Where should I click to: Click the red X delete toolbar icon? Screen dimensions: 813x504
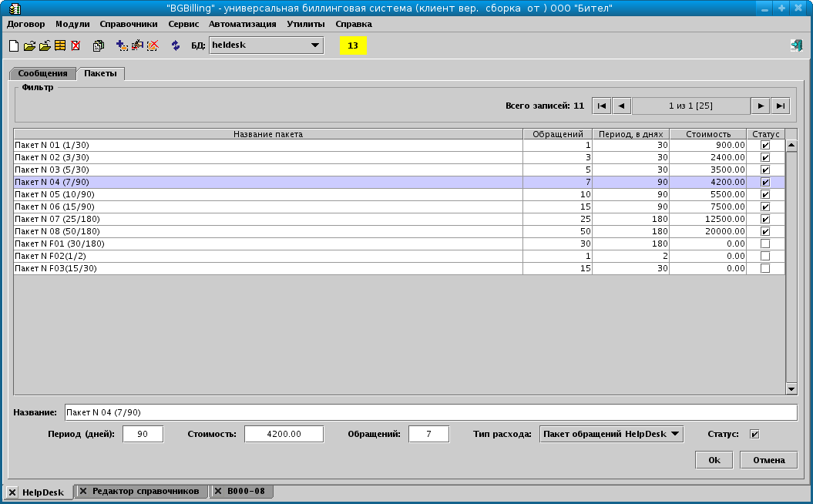[x=75, y=45]
